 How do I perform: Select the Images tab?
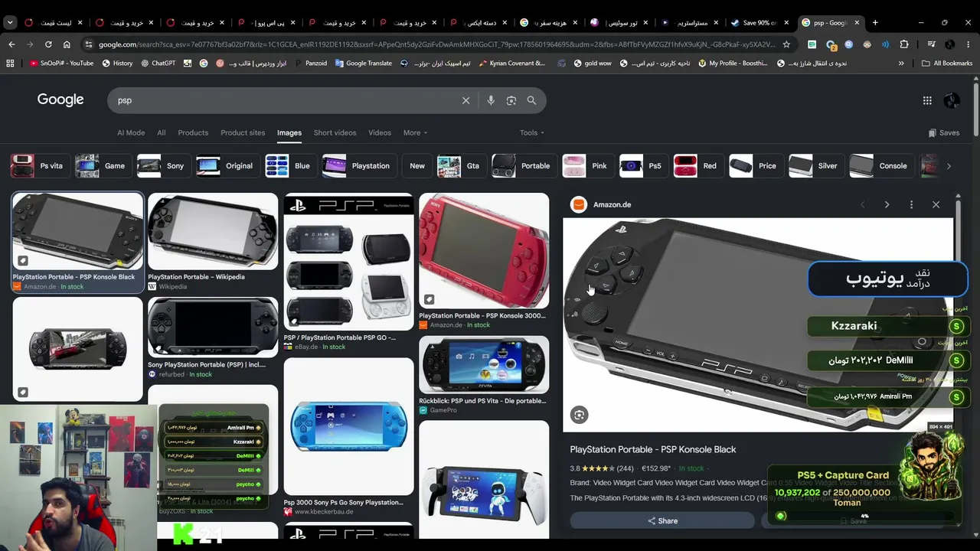click(x=289, y=132)
